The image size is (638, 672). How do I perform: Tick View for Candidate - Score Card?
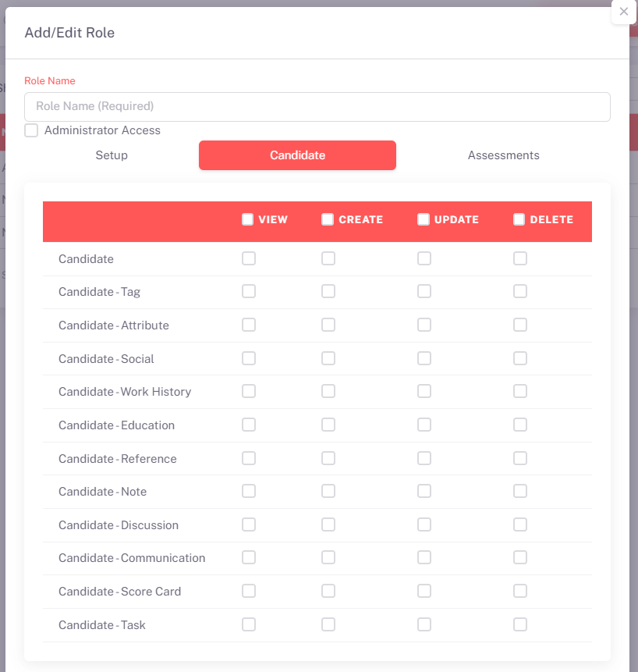coord(249,591)
